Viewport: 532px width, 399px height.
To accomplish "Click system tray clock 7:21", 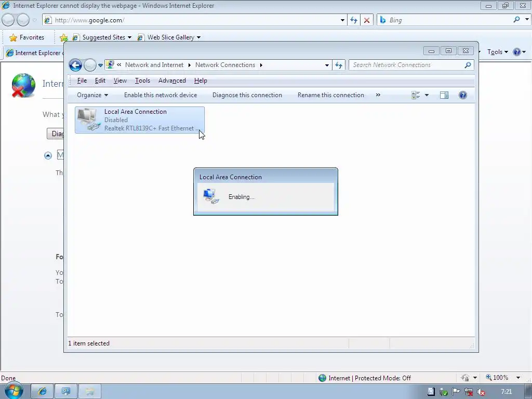I will click(506, 392).
